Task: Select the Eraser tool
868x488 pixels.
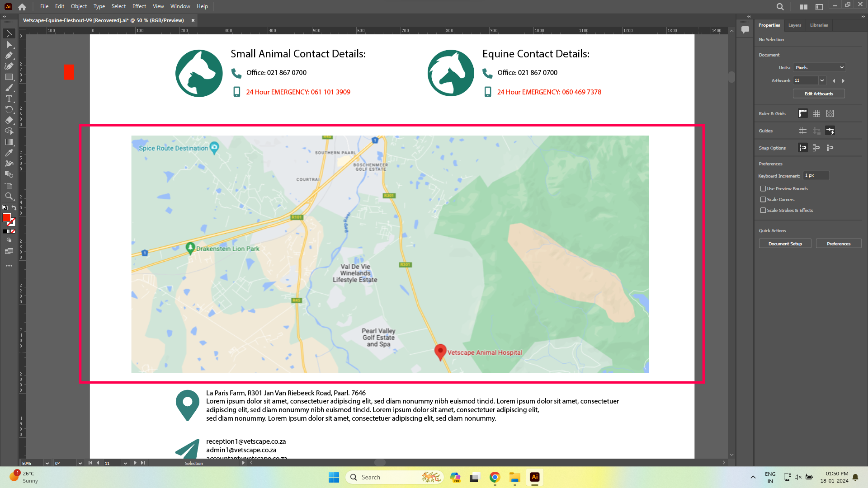Action: coord(9,120)
